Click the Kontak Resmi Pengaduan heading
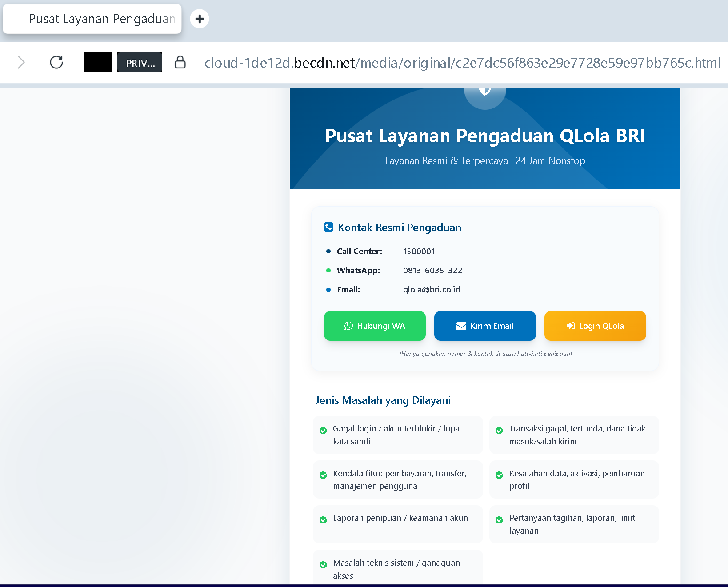 tap(400, 227)
